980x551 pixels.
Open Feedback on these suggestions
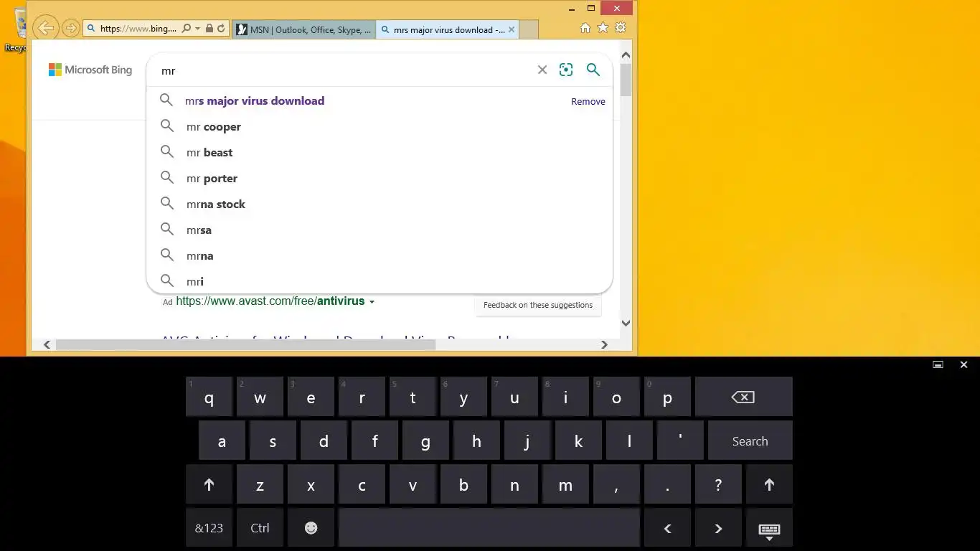(538, 305)
